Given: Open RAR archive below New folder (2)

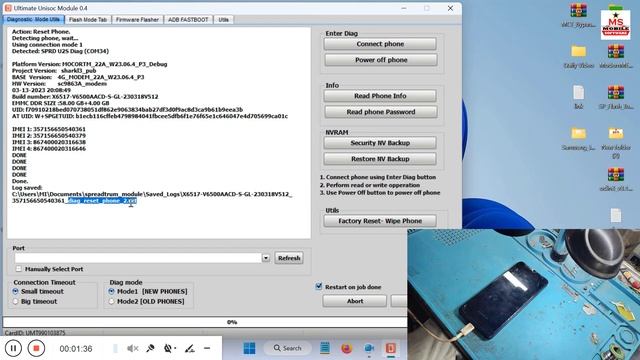Looking at the screenshot, I should pyautogui.click(x=616, y=180).
